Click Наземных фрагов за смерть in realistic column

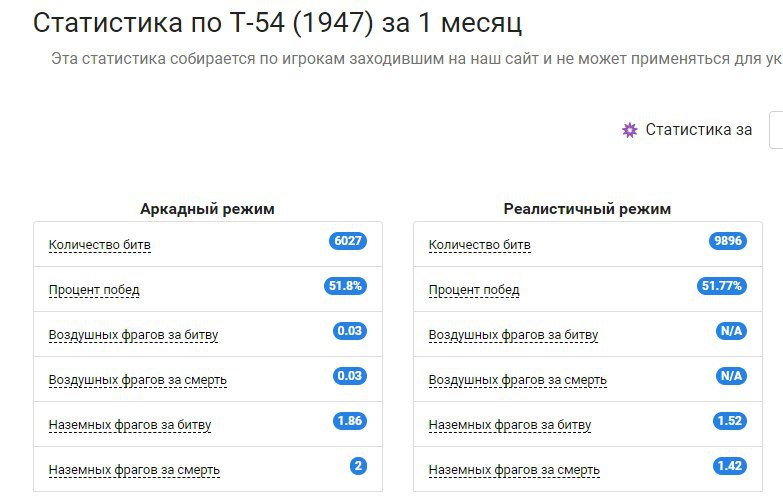click(x=514, y=470)
